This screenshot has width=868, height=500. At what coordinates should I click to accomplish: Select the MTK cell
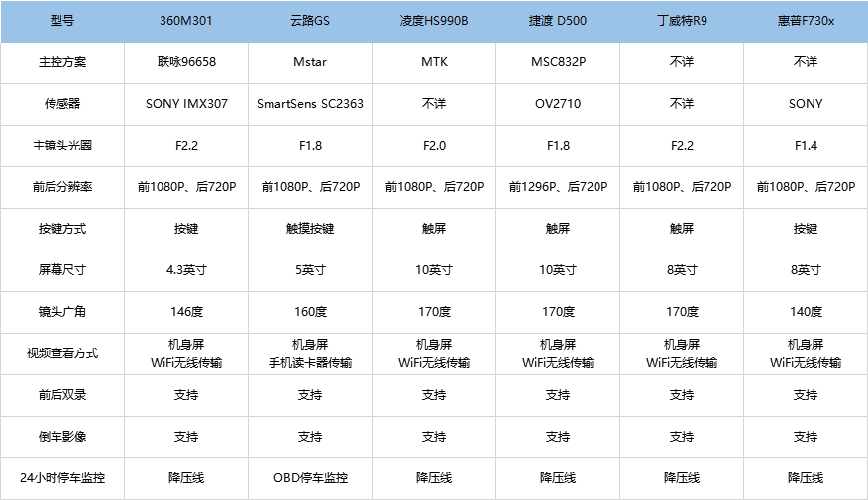tap(434, 62)
